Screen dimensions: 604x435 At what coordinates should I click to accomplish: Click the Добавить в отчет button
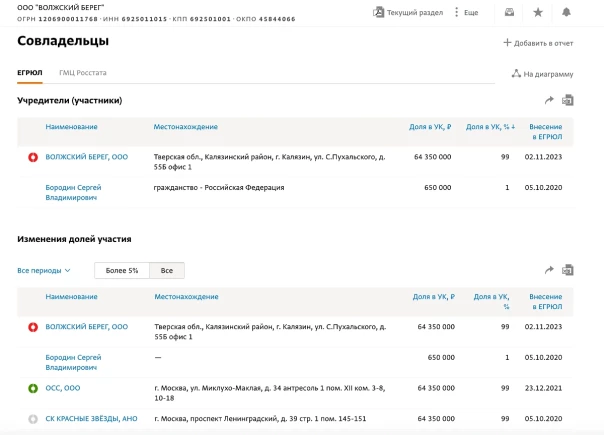[x=538, y=43]
